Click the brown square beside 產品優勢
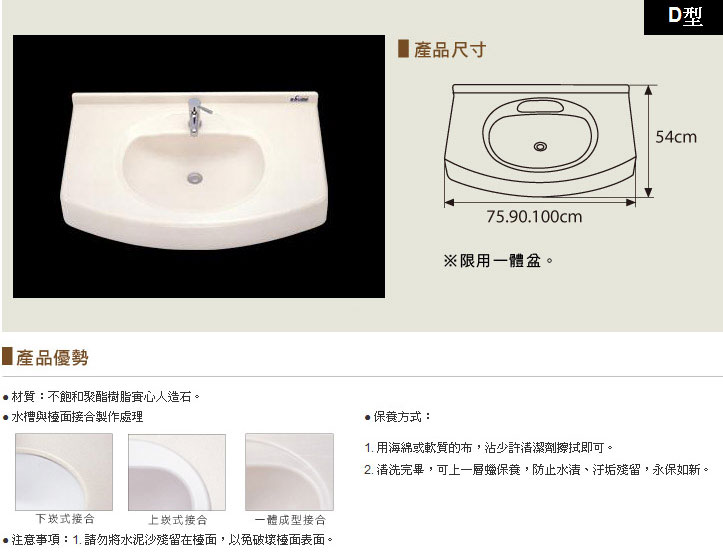 (x=7, y=357)
